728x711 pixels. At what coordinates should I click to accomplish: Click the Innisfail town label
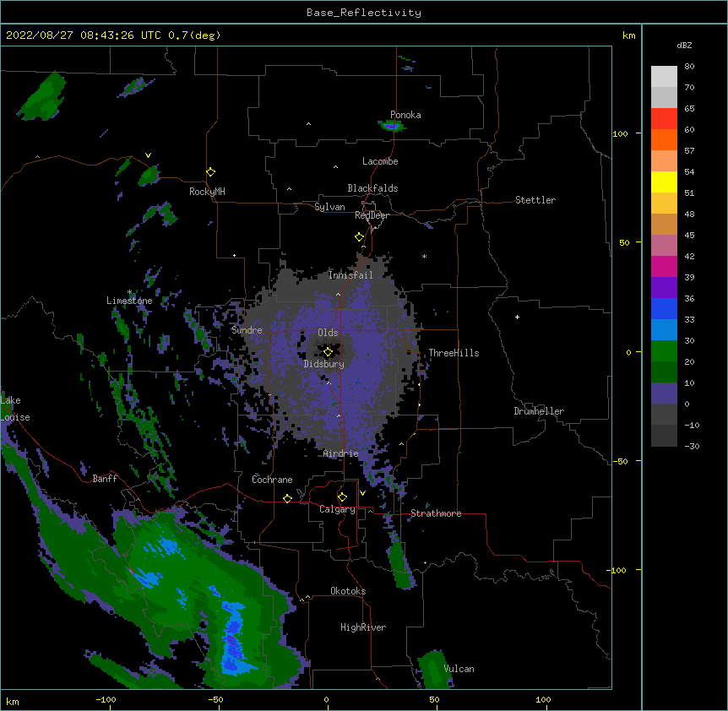[x=350, y=275]
